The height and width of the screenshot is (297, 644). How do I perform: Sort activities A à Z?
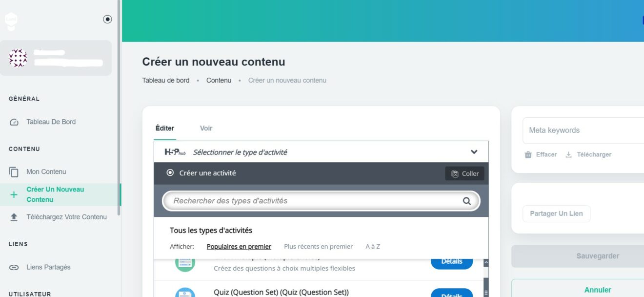pyautogui.click(x=373, y=247)
